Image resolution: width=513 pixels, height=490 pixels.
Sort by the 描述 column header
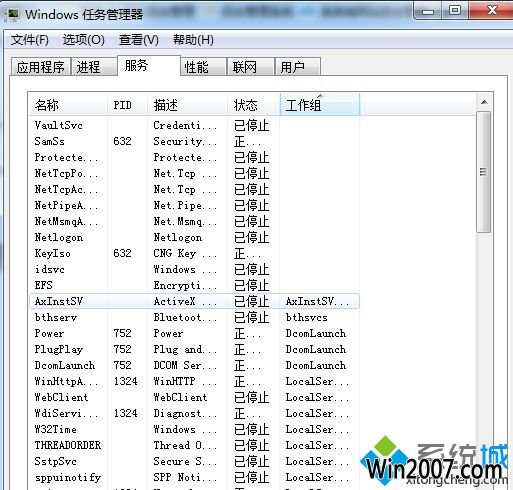pyautogui.click(x=187, y=105)
